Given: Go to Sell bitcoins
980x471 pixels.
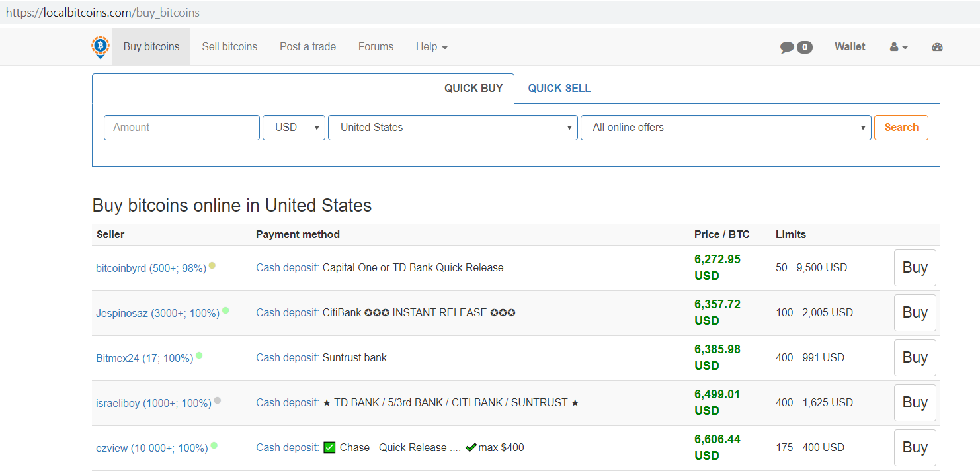Looking at the screenshot, I should pos(229,47).
